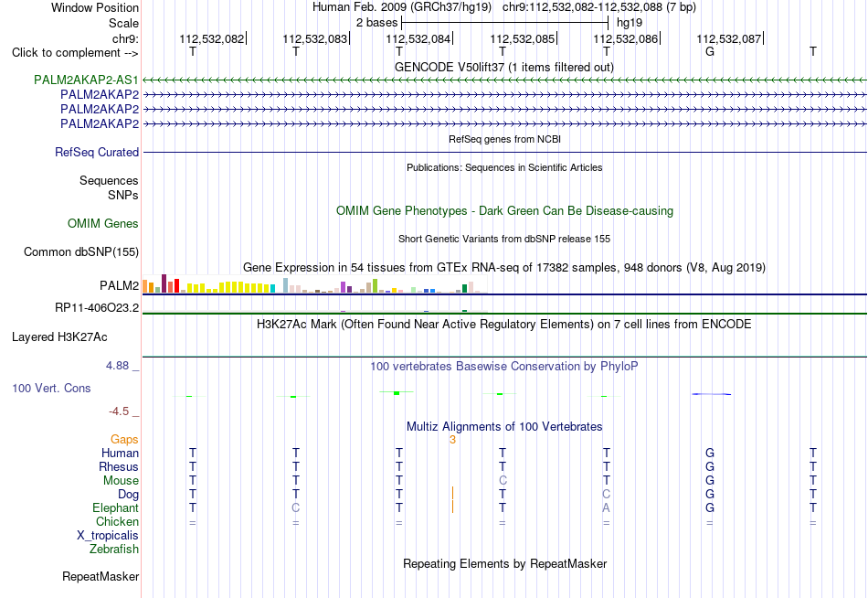Viewport: 868px width, 598px height.
Task: Click the Rhesus species label
Action: (x=119, y=467)
